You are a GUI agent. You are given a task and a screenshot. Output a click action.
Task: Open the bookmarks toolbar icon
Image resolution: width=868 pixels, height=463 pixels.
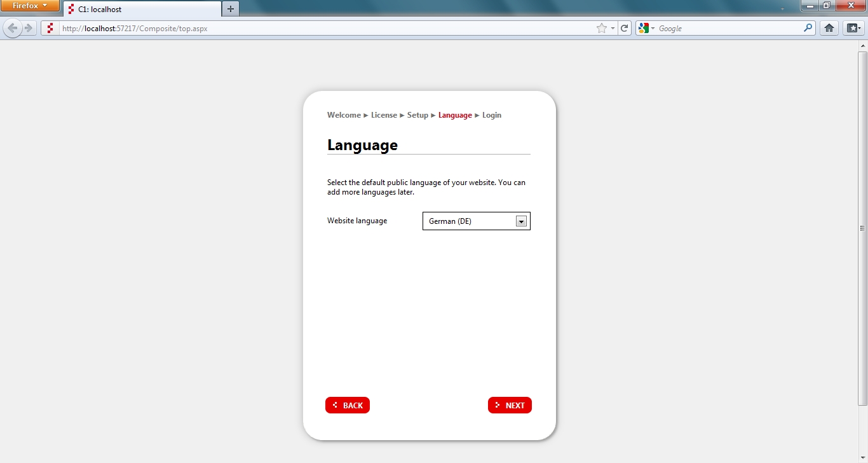click(x=852, y=28)
